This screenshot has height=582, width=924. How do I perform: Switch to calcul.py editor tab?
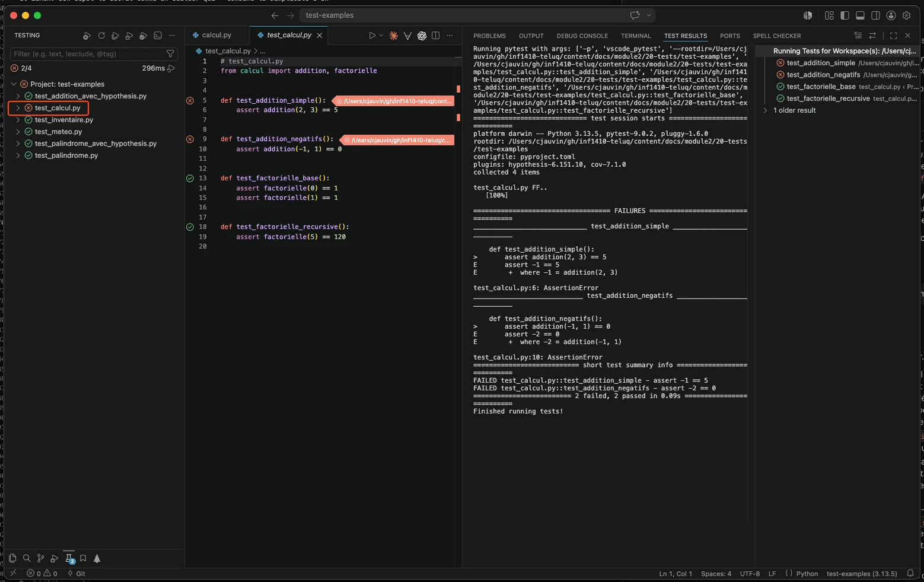pos(216,35)
